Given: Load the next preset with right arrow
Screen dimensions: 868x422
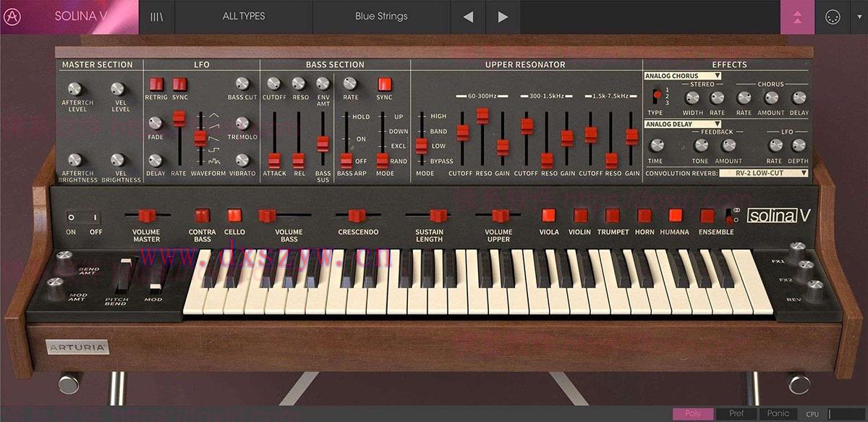Looking at the screenshot, I should click(x=503, y=16).
